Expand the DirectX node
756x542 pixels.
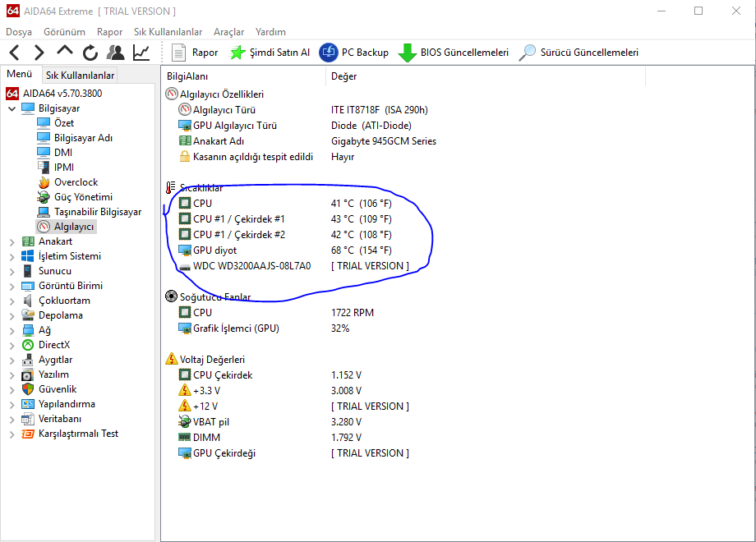coord(12,346)
